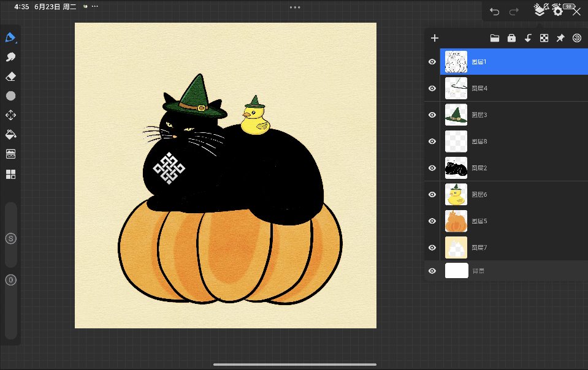Open layer blending options target icon
Image resolution: width=588 pixels, height=370 pixels.
coord(577,38)
